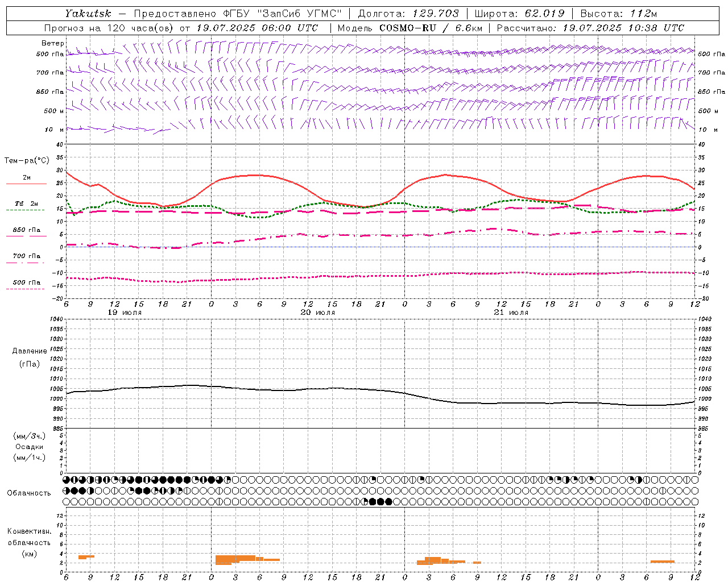Click the Широта: 62.019 value

[519, 13]
